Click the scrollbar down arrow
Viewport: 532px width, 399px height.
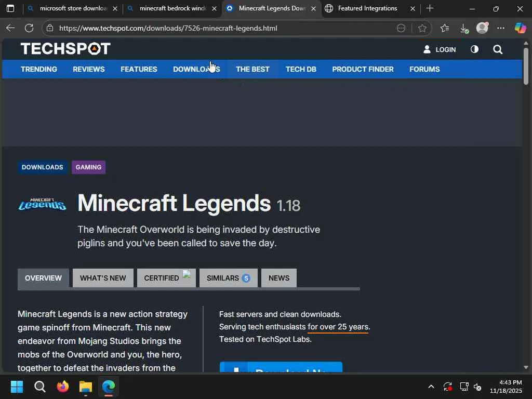tap(526, 367)
